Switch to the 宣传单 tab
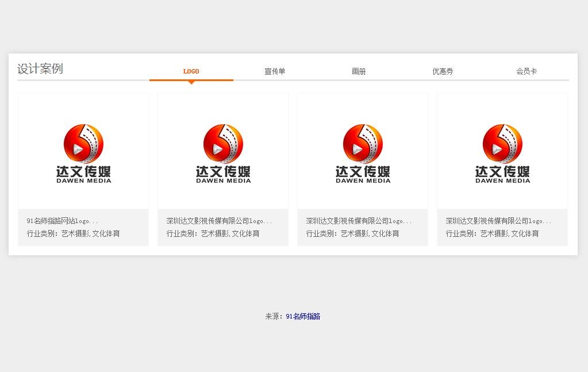588x372 pixels. point(275,71)
